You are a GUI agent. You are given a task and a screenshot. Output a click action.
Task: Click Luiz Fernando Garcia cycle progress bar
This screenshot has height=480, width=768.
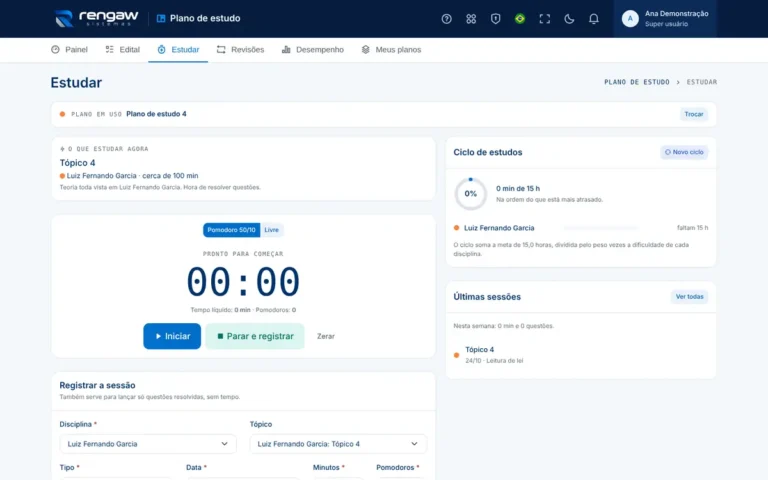click(601, 228)
